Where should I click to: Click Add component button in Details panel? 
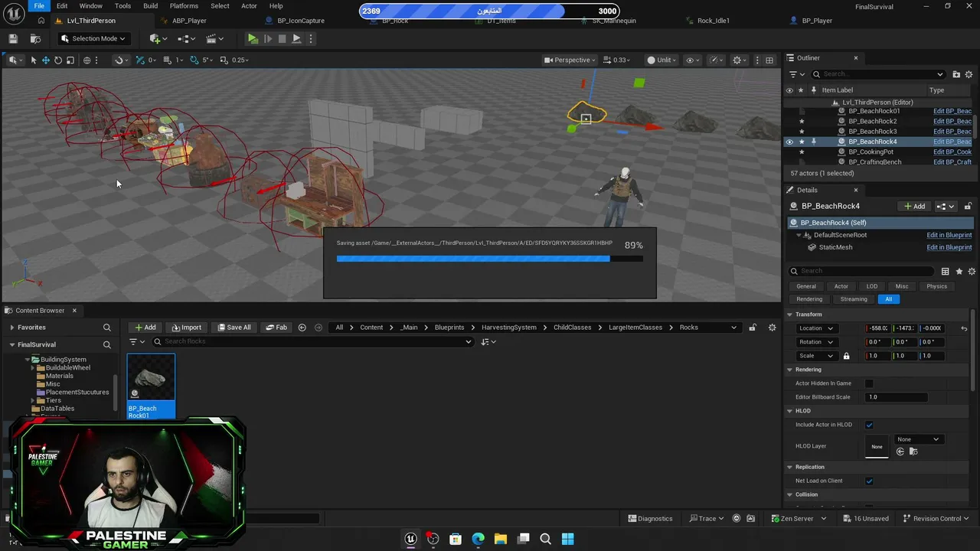click(915, 206)
